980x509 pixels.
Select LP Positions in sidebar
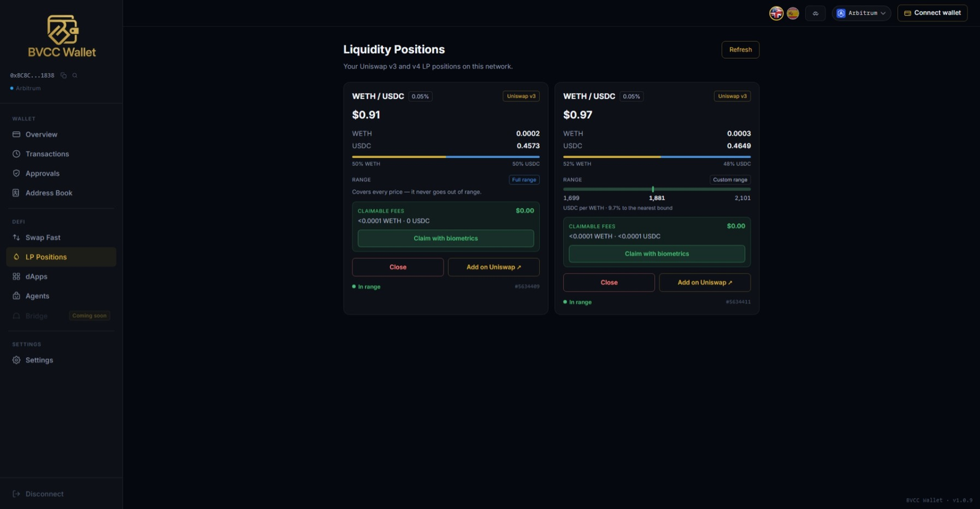click(61, 257)
